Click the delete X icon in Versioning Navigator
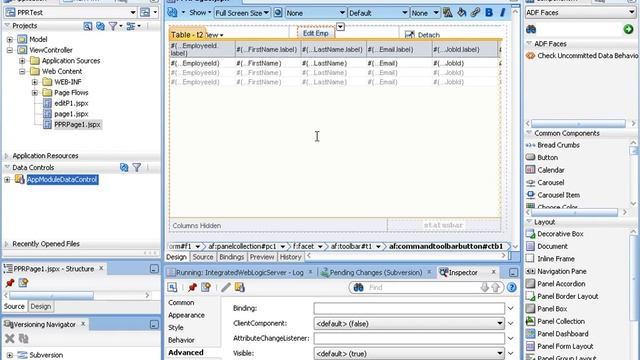 tap(10, 338)
